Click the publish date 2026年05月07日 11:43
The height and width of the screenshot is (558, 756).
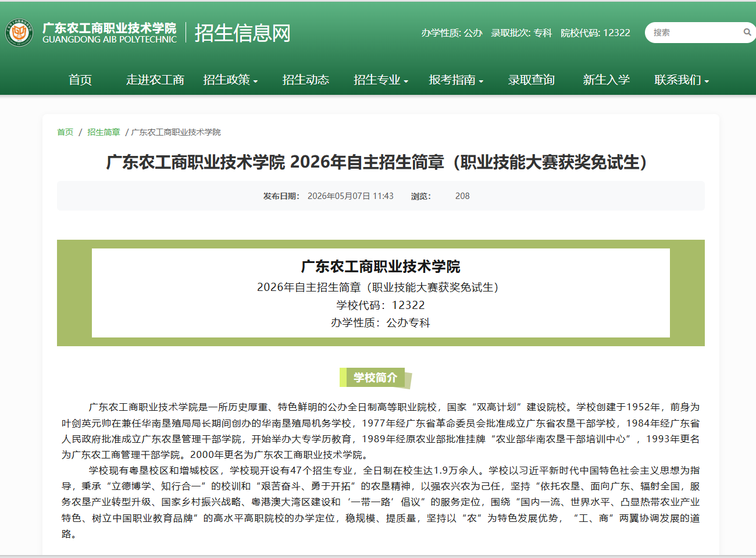(x=351, y=196)
